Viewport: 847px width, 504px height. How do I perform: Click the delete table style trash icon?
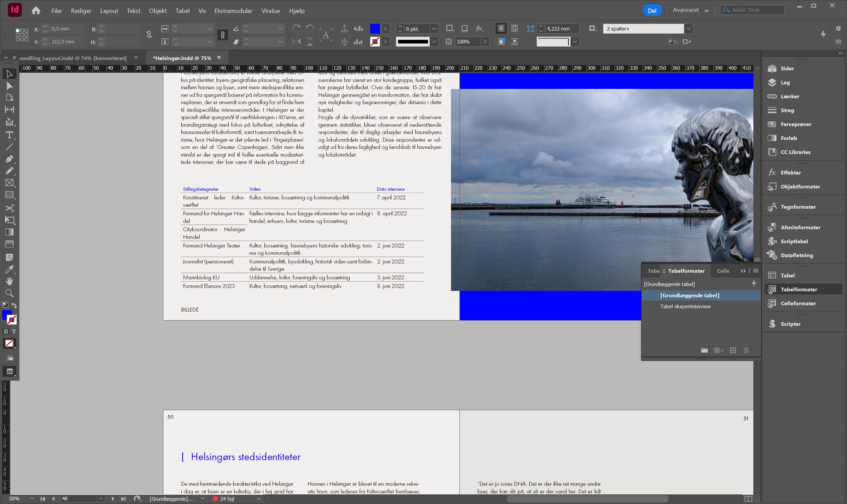[x=746, y=350]
